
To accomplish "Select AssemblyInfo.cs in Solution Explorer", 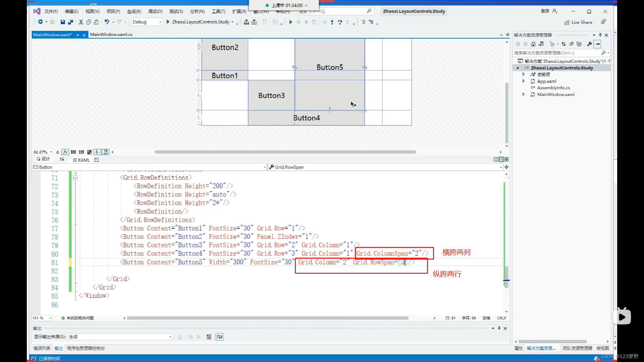I will (553, 88).
